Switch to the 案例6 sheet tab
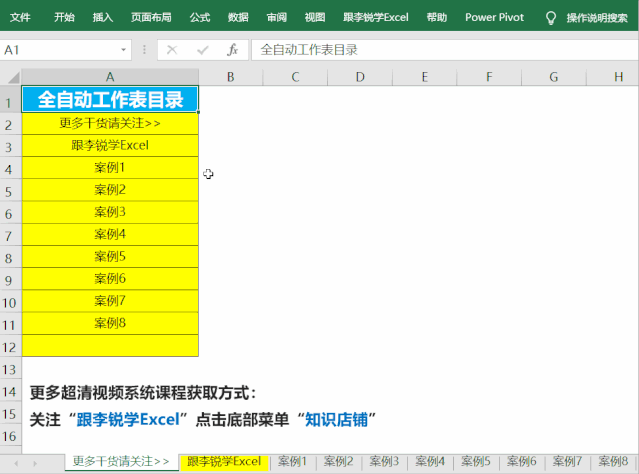The width and height of the screenshot is (639, 474). (x=521, y=462)
